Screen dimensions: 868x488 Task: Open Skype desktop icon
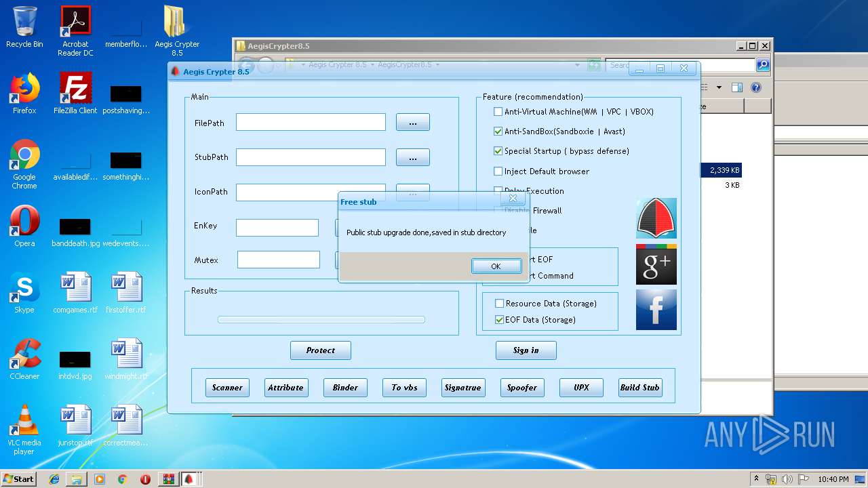(x=24, y=293)
